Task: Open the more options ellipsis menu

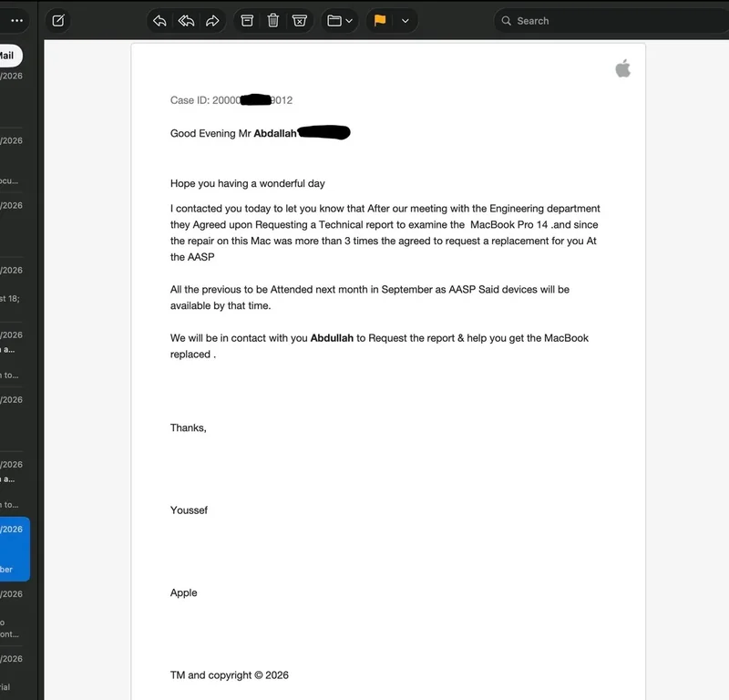Action: (x=16, y=20)
